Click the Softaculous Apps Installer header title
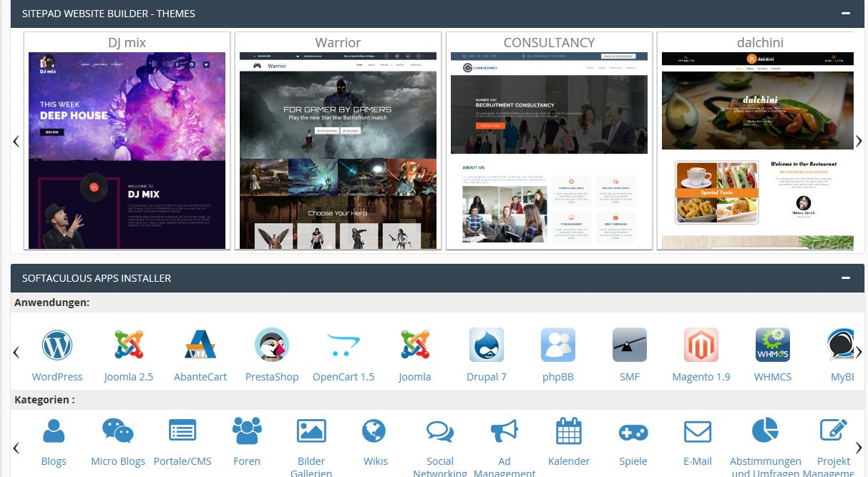Viewport: 868px width, 477px height. point(97,278)
